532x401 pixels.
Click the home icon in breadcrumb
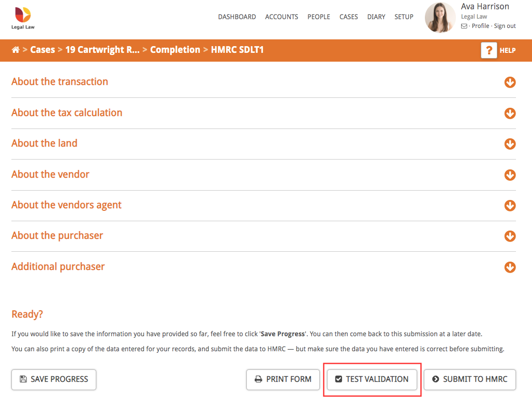click(16, 50)
